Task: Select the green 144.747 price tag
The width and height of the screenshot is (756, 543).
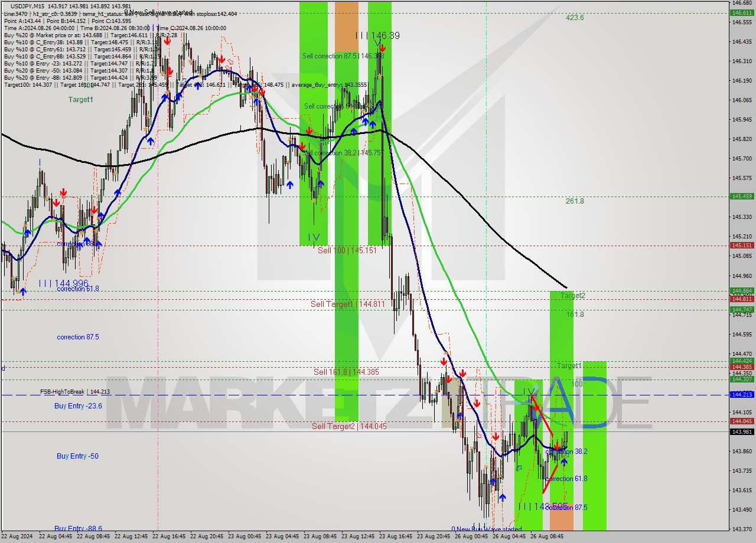Action: (x=742, y=309)
